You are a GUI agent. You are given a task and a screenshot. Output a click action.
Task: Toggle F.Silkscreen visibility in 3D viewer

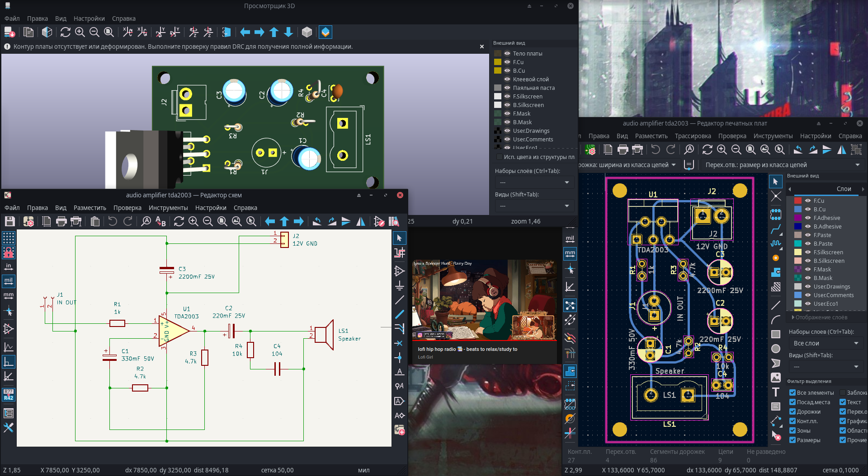(x=507, y=96)
